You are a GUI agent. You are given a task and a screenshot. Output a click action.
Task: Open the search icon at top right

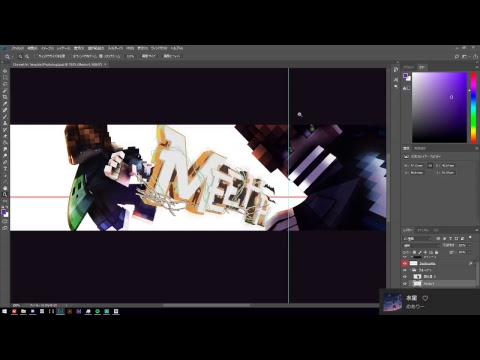[x=457, y=56]
